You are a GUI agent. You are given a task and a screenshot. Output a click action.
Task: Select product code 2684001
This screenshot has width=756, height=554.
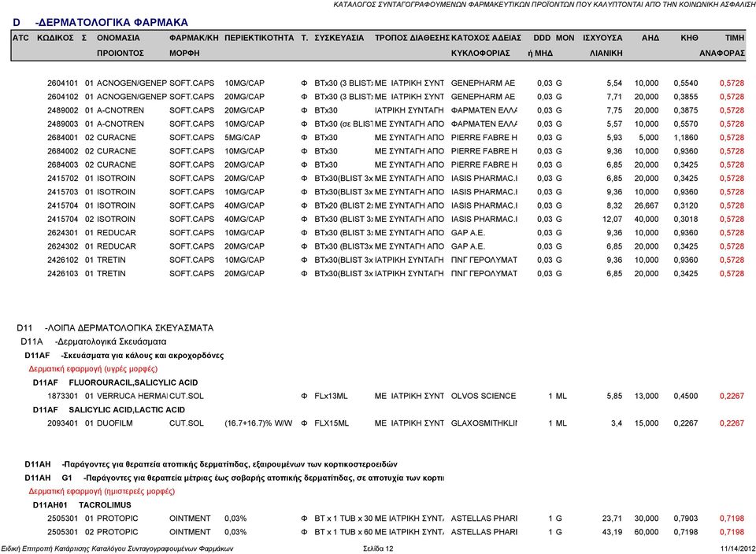pos(62,137)
